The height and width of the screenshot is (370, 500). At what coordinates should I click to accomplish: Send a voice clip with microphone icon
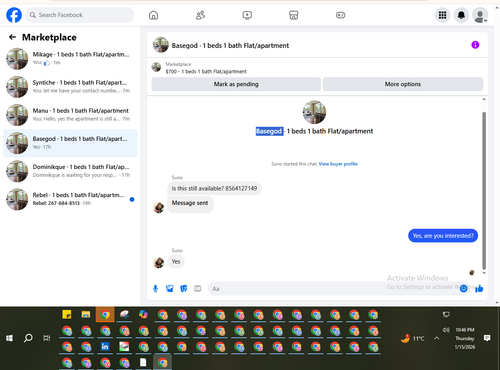point(155,288)
